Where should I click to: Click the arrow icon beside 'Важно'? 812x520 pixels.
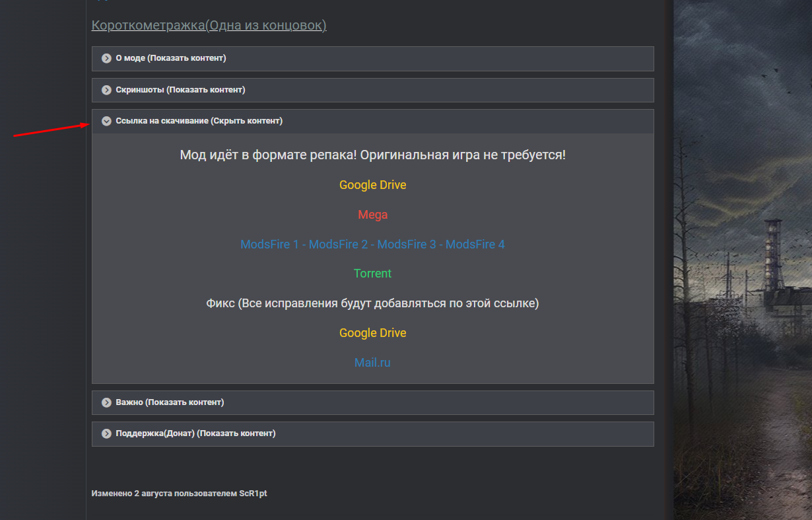click(x=106, y=402)
